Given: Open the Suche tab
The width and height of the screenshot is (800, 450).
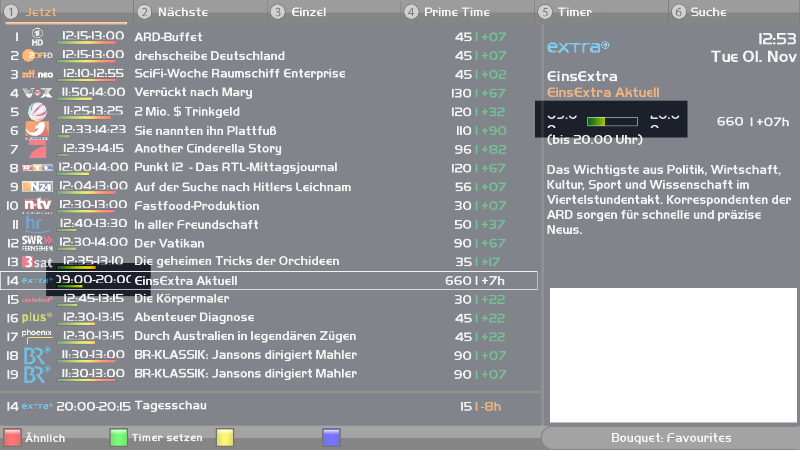Looking at the screenshot, I should coord(708,12).
